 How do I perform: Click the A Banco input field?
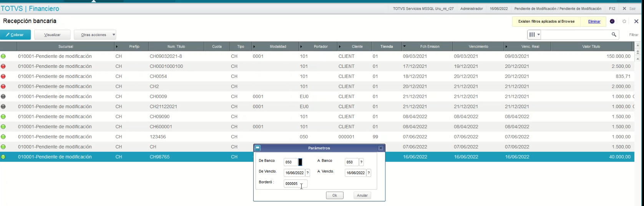[352, 162]
